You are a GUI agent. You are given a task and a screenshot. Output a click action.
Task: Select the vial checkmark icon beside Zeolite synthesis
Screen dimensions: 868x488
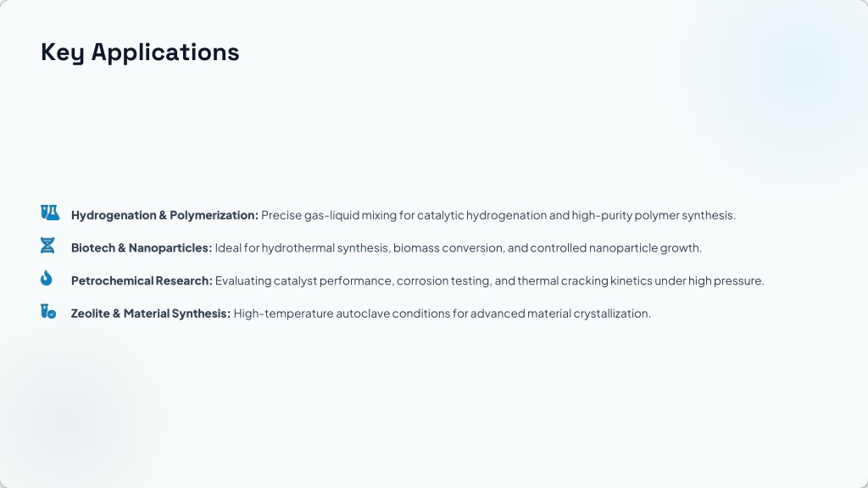point(48,311)
